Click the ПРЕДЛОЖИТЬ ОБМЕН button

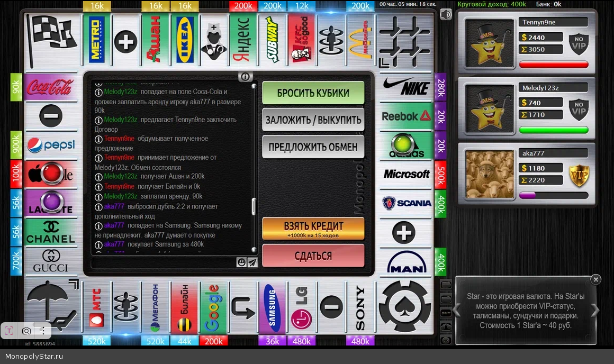tap(313, 147)
